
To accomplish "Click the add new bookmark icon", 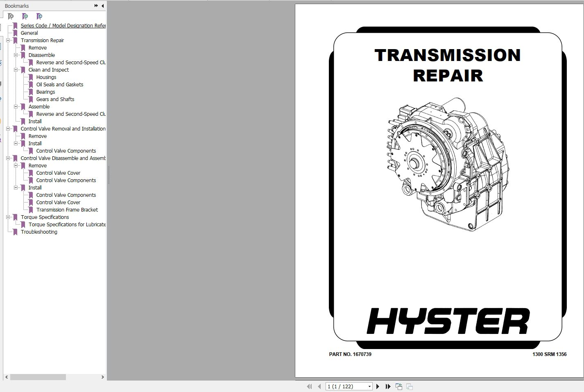I will click(x=25, y=16).
